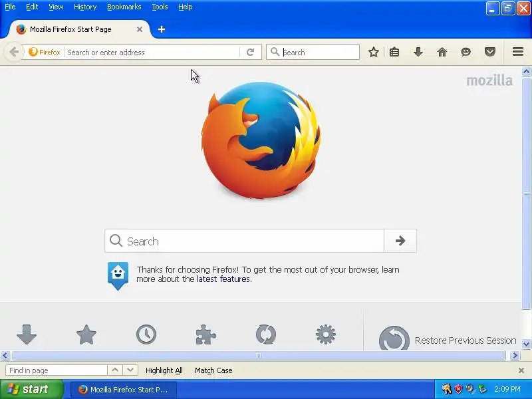
Task: Open the Tools menu
Action: (x=160, y=7)
